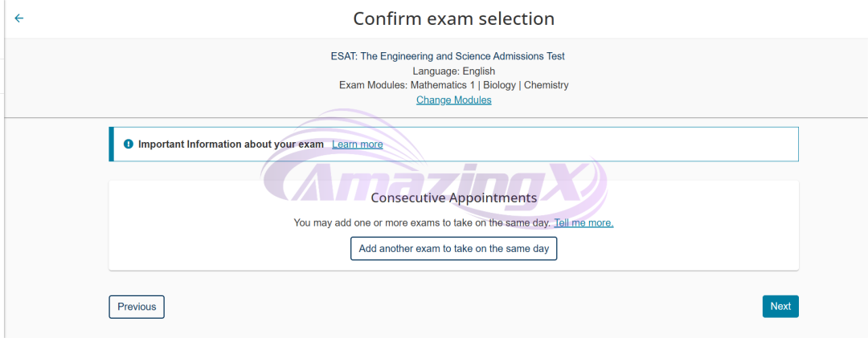Proceed with the Next button

[x=780, y=306]
